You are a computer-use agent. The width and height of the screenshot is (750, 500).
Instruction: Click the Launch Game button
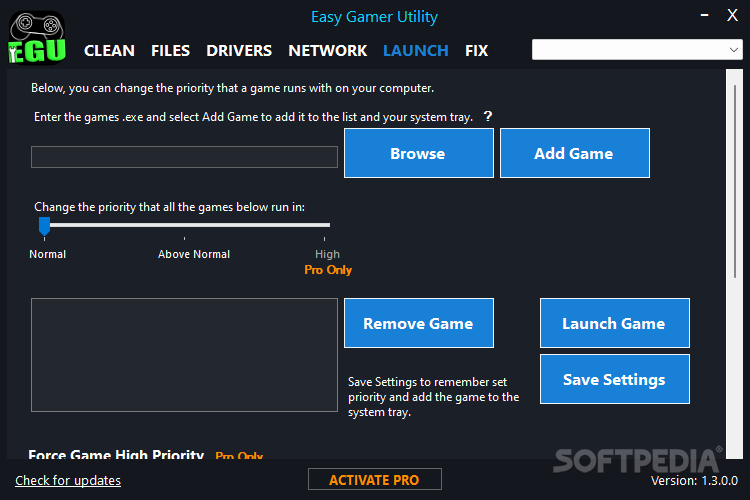(615, 323)
